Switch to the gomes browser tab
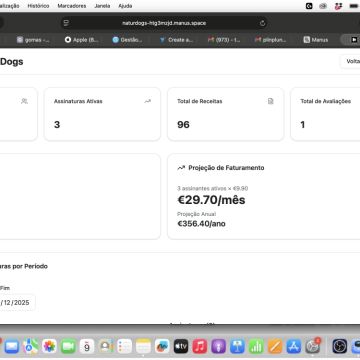360x360 pixels. tap(33, 40)
